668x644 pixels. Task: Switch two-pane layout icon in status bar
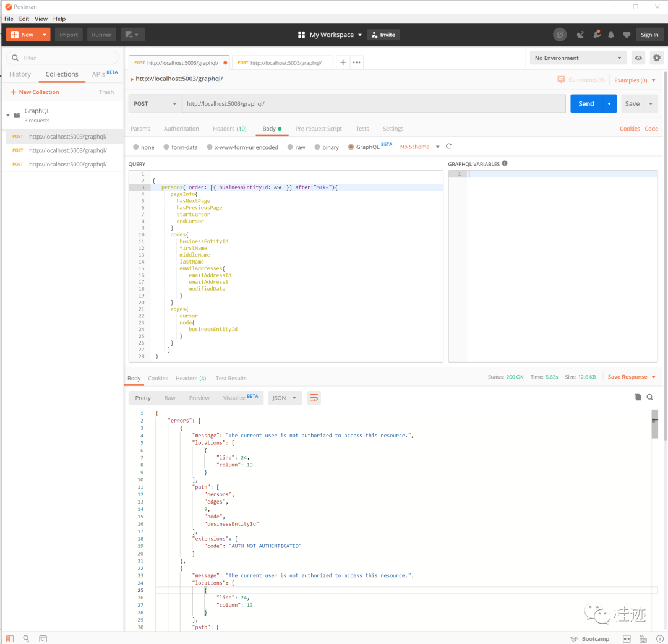[627, 638]
